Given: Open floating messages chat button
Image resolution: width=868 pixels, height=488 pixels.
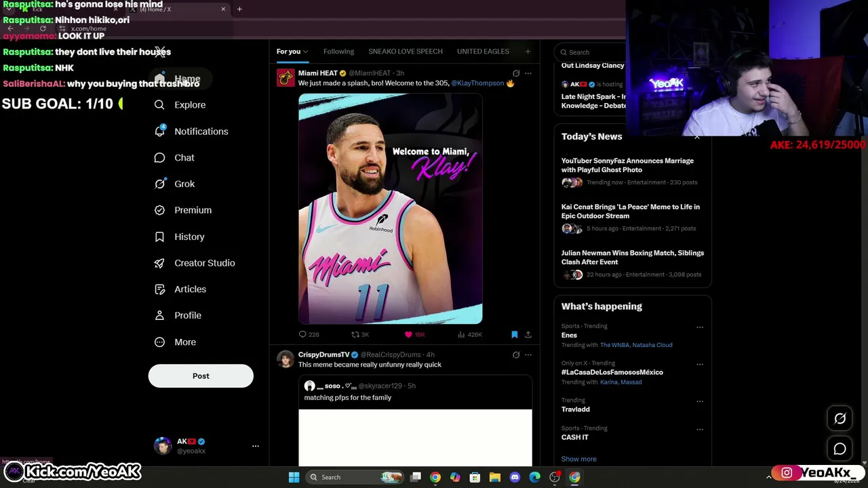Looking at the screenshot, I should [840, 449].
